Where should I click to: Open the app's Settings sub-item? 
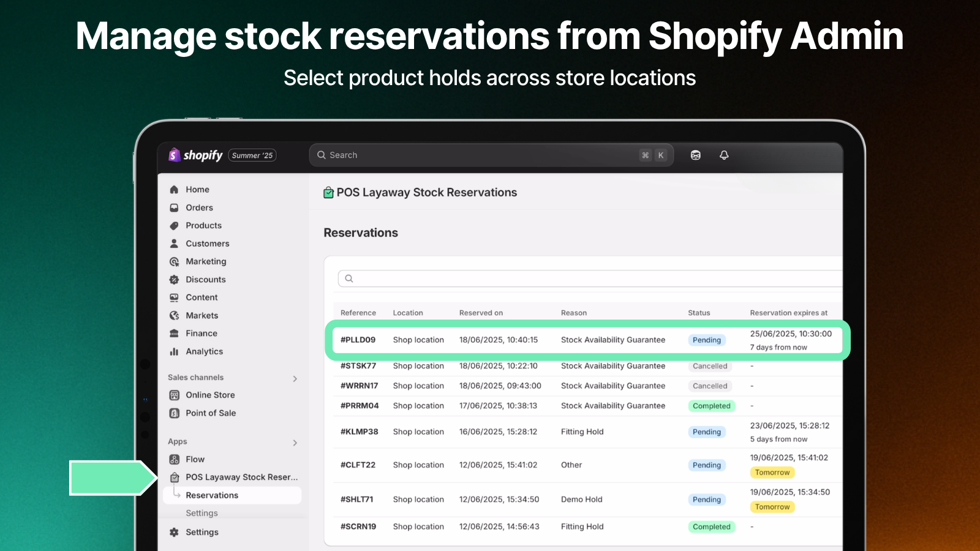tap(202, 513)
